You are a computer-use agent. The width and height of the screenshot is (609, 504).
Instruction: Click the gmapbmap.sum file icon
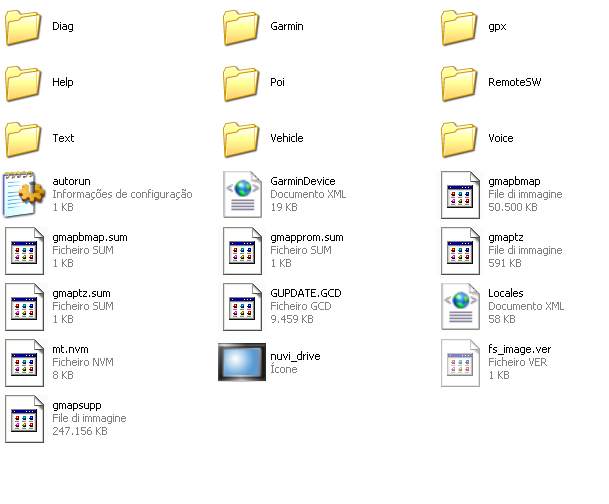24,251
